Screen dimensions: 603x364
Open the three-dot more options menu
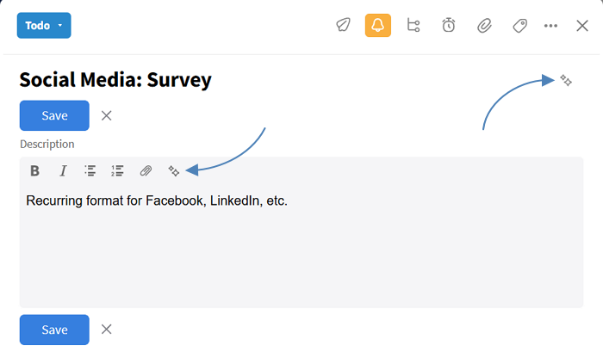point(551,26)
